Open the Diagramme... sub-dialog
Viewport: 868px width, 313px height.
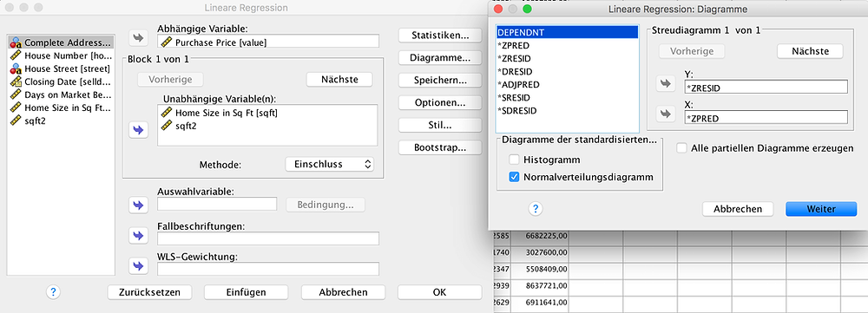[439, 57]
